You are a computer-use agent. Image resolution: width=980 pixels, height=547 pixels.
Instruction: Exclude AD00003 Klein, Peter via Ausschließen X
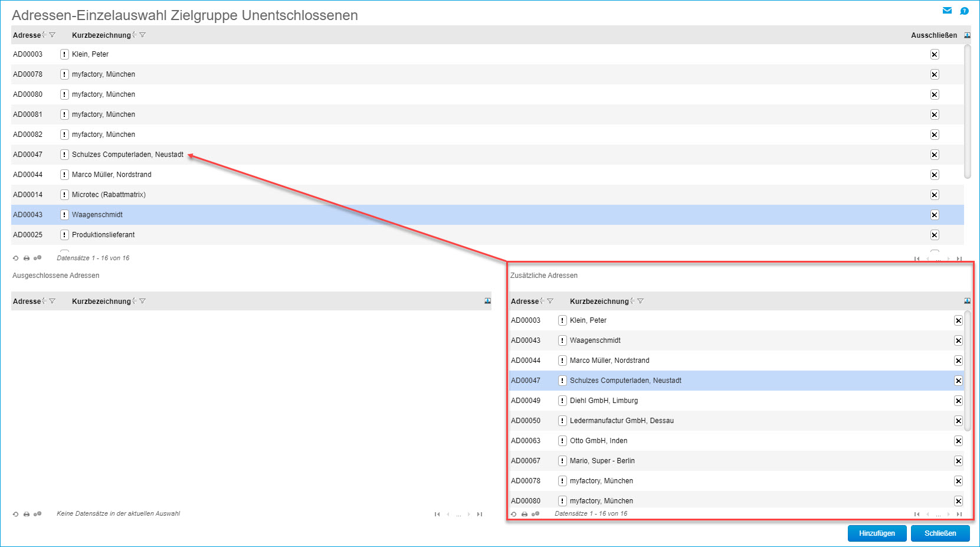[x=935, y=54]
